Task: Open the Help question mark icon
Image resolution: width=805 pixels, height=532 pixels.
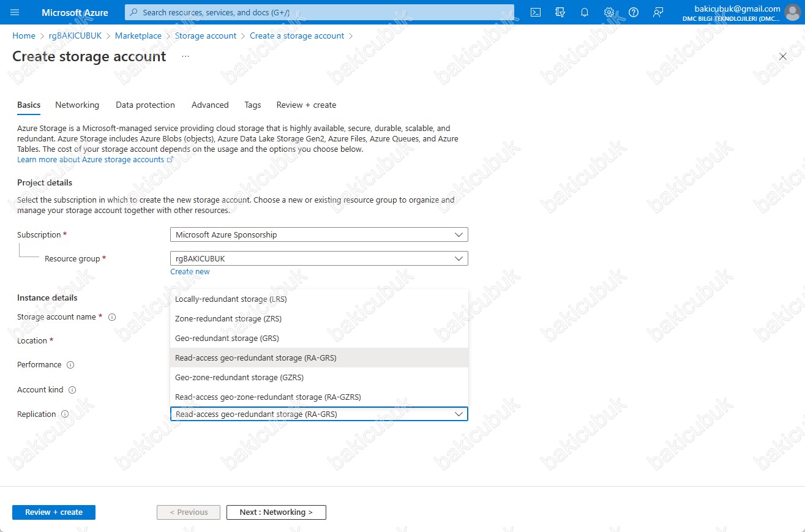Action: click(x=634, y=12)
